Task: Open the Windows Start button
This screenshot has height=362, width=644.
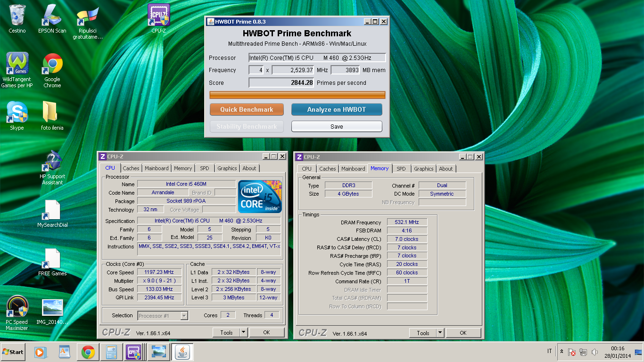Action: point(13,352)
